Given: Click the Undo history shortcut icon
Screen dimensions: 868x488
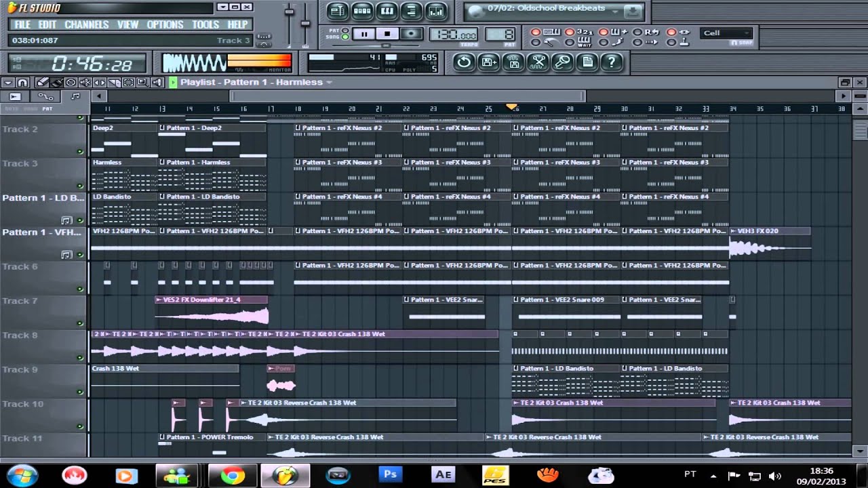Looking at the screenshot, I should (464, 62).
